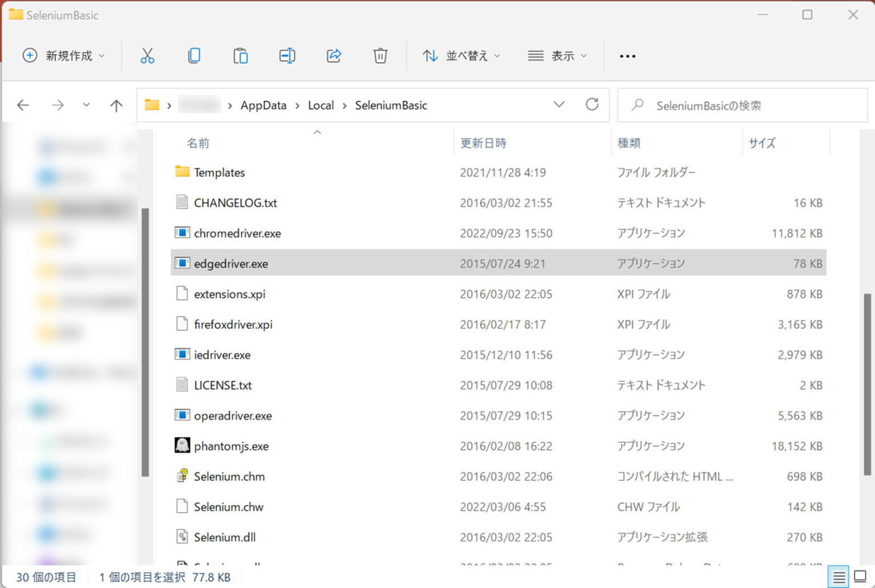Viewport: 875px width, 588px height.
Task: Open the 表示 view options dropdown
Action: coord(558,55)
